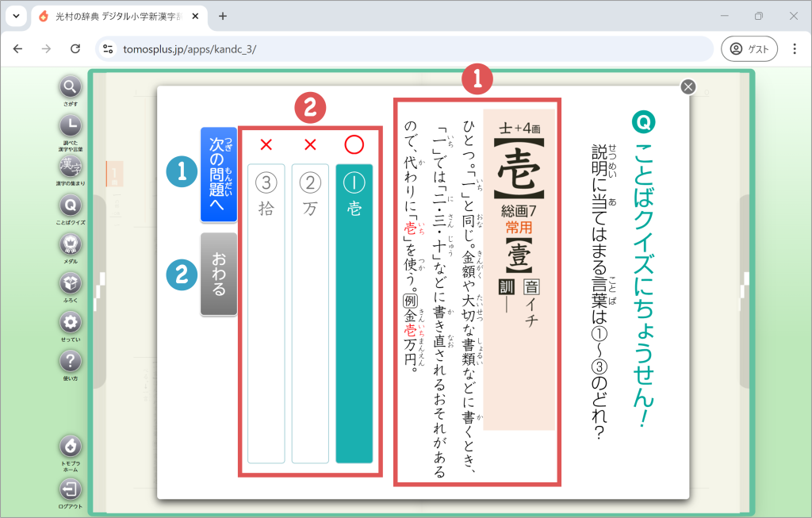Go to トモプラホーム icon
812x518 pixels.
click(71, 446)
